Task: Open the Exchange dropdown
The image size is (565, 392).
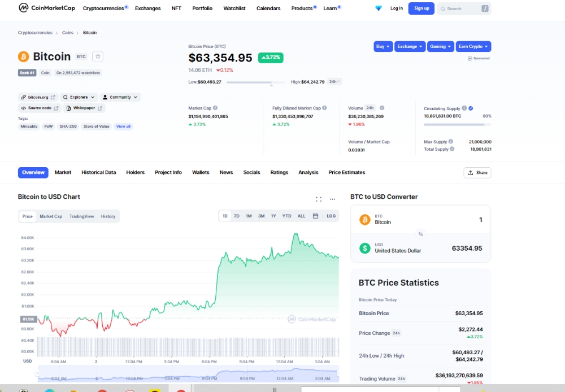Action: click(x=410, y=46)
